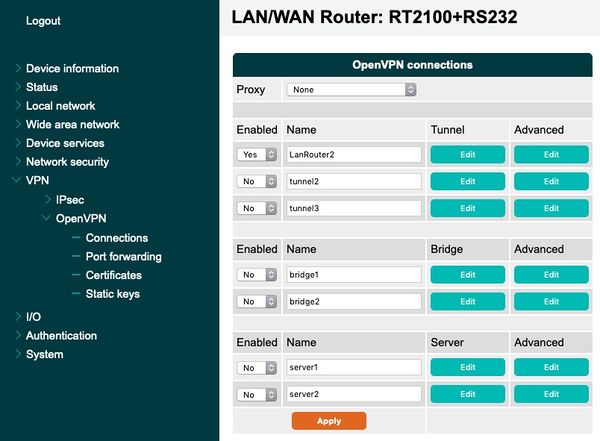This screenshot has width=600, height=441.
Task: Change Enabled dropdown for tunnel3
Action: coord(257,208)
